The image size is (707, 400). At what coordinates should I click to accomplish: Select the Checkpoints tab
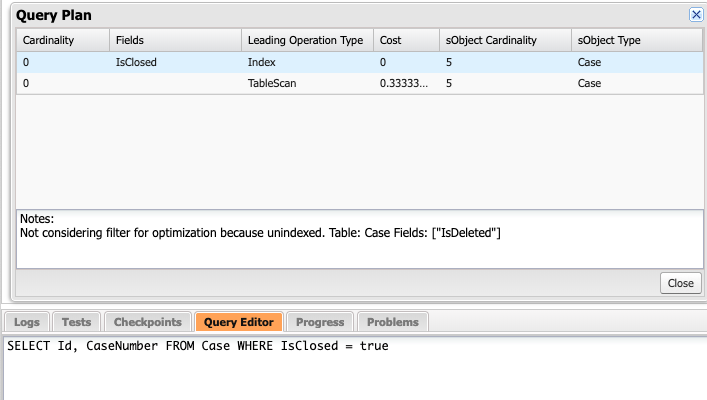tap(148, 322)
